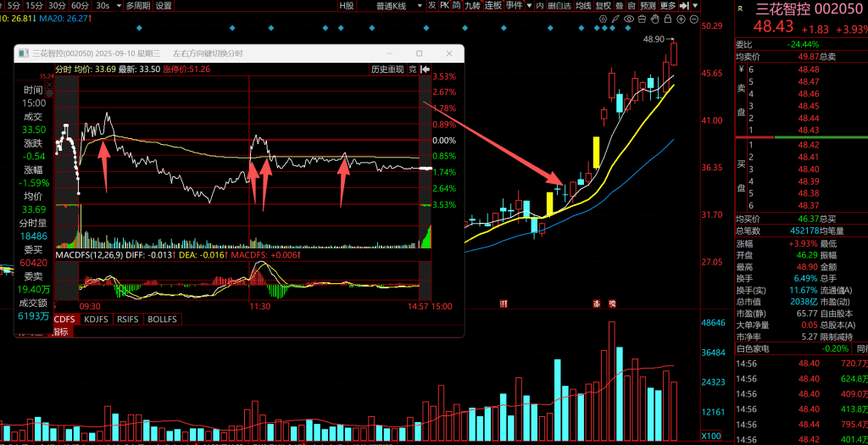Click the yellow candlestick on the K-line chart
868x445 pixels.
(x=597, y=153)
